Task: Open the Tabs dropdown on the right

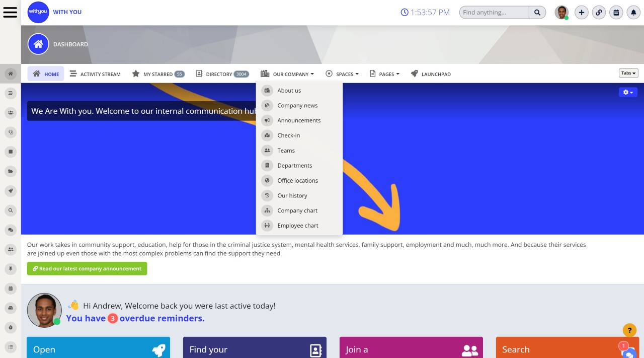Action: 628,73
